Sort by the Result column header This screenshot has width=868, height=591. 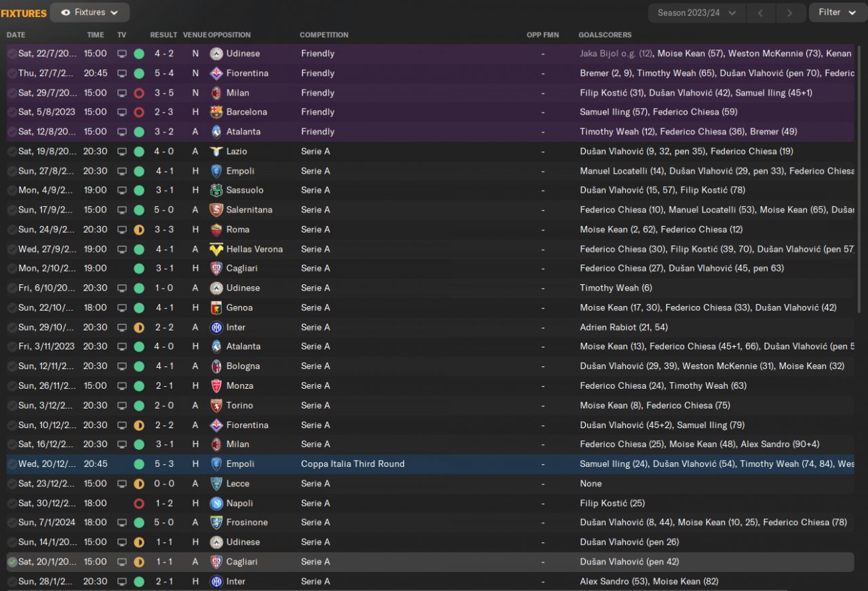pyautogui.click(x=163, y=35)
